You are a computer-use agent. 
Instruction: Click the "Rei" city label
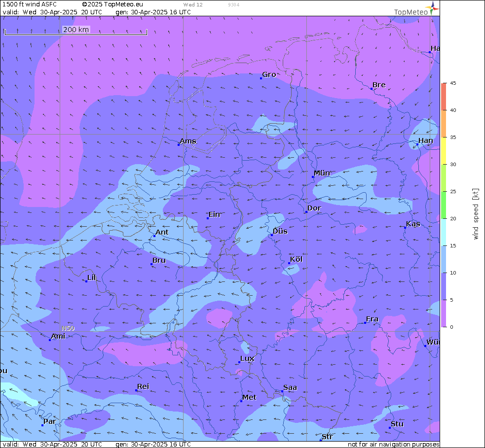point(143,386)
